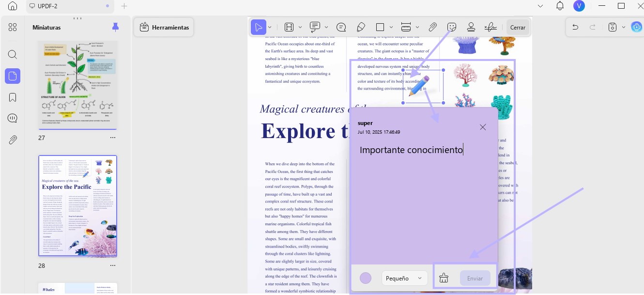The height and width of the screenshot is (295, 644).
Task: Select the page thumbnails panel icon
Action: tap(13, 76)
